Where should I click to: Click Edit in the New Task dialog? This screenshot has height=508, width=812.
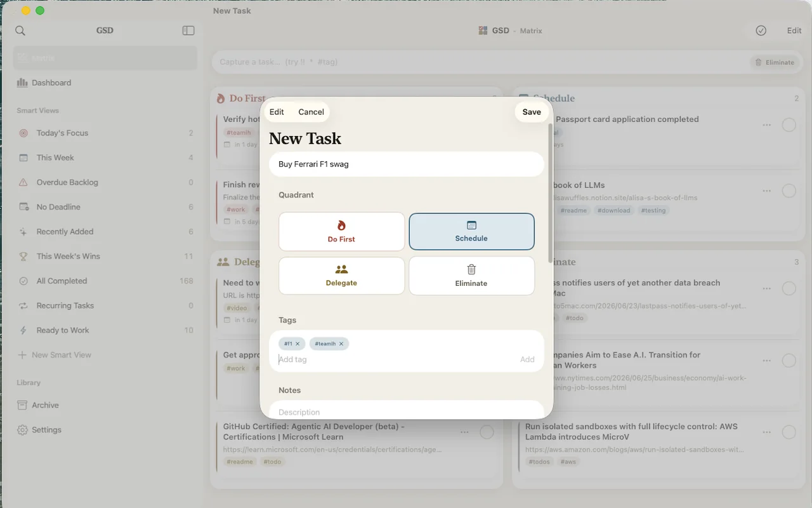[x=277, y=112]
